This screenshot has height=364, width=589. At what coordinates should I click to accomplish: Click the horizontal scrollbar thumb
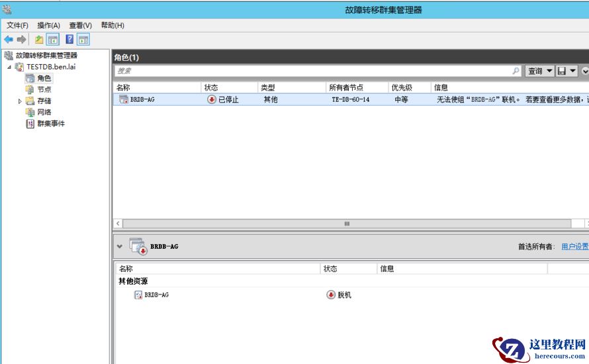pyautogui.click(x=347, y=224)
